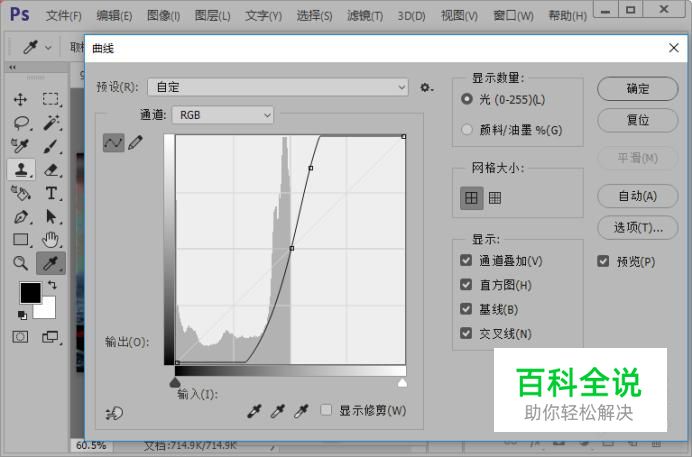Choose edit points curve mode
The image size is (692, 457).
[113, 142]
